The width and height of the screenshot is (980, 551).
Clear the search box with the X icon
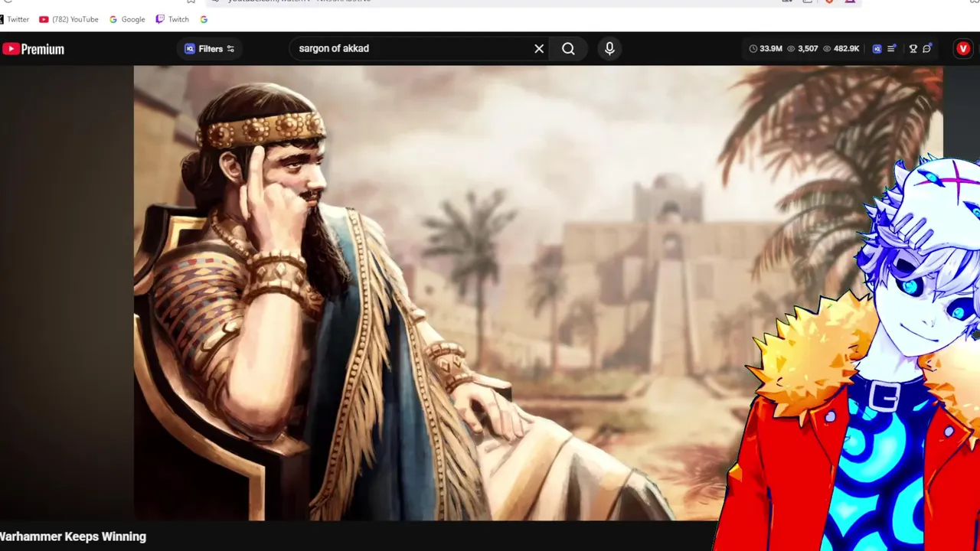[539, 48]
